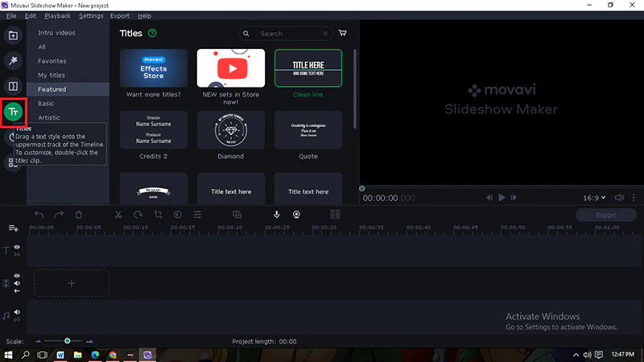The image size is (644, 362).
Task: Click the preview playhead position marker
Action: (x=361, y=189)
